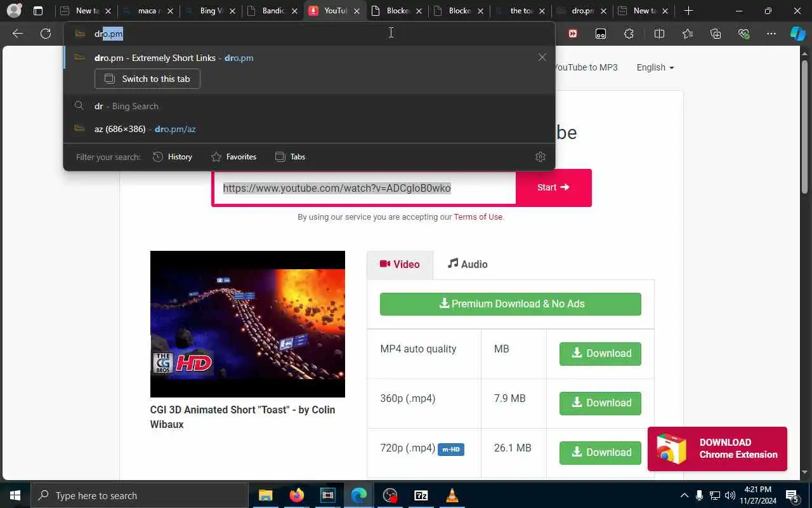Open the Edge profile avatar
This screenshot has width=812, height=508.
pos(13,11)
